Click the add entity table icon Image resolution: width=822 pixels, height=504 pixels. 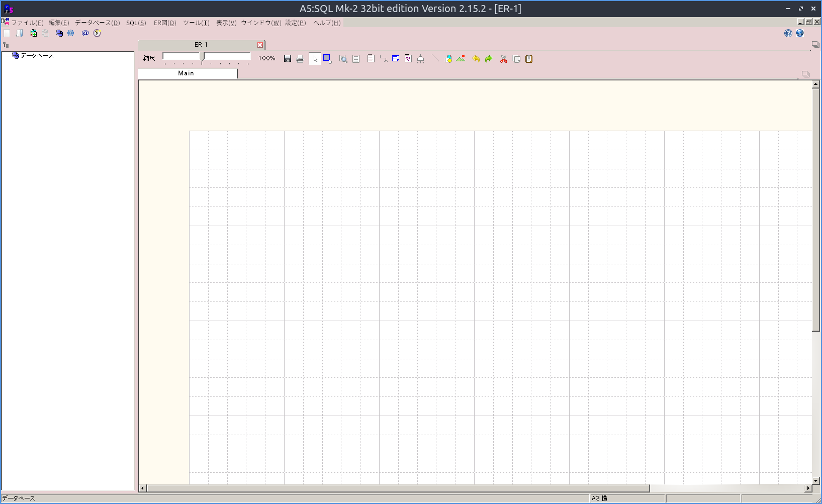tap(371, 58)
